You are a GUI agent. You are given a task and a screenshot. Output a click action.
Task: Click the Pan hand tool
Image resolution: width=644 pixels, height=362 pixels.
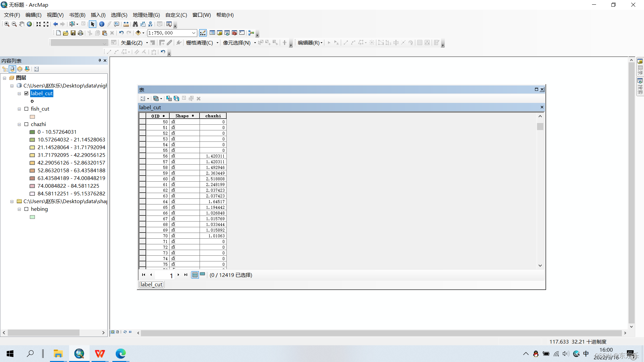coord(22,24)
